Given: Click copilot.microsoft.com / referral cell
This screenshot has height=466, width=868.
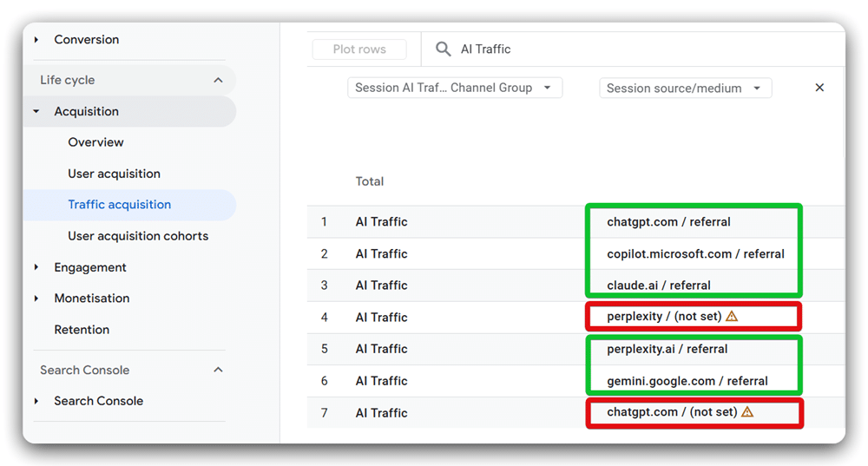Looking at the screenshot, I should tap(695, 254).
